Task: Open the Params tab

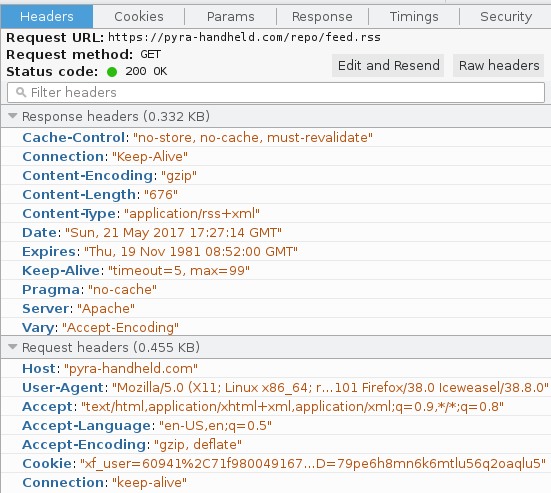Action: 231,17
